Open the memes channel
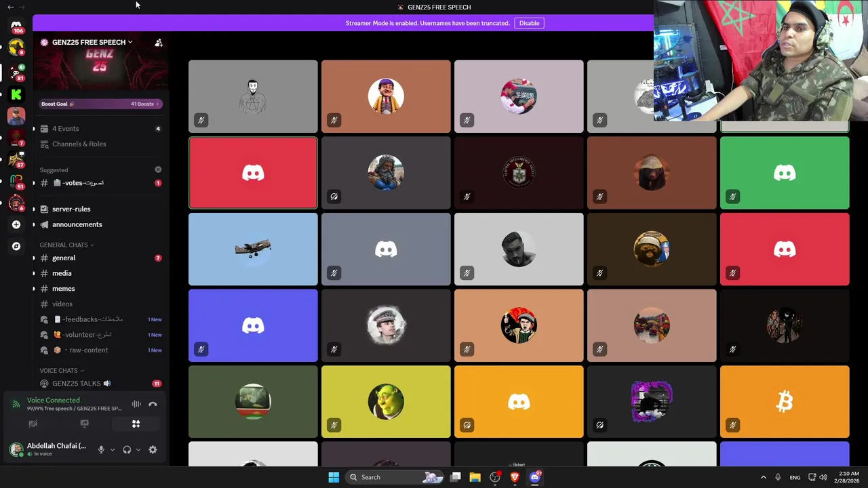 pos(100,289)
